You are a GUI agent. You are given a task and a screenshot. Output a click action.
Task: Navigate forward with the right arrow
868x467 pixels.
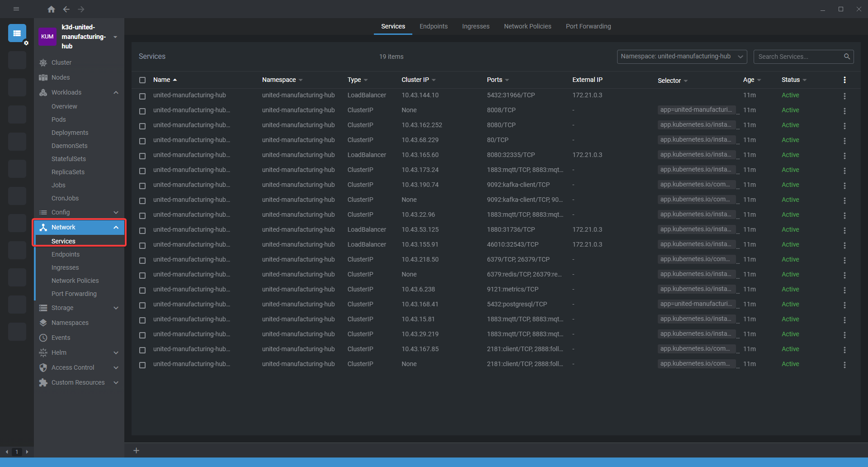[x=81, y=9]
